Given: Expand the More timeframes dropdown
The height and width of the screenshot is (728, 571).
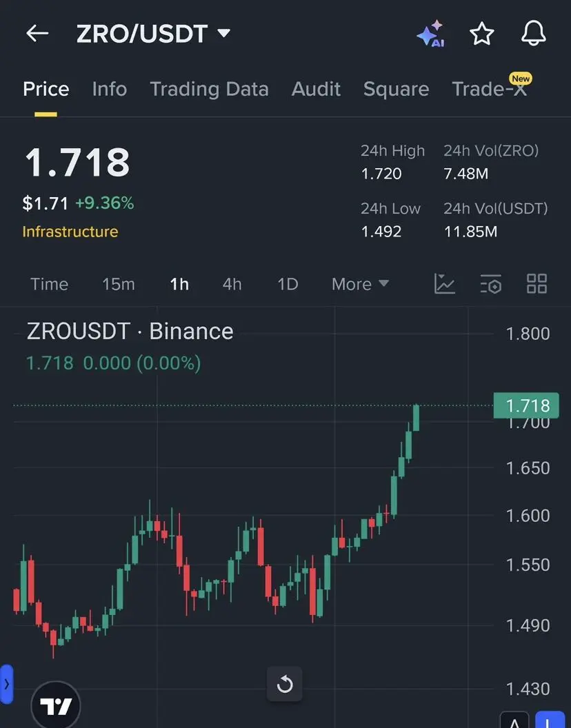Looking at the screenshot, I should tap(360, 284).
